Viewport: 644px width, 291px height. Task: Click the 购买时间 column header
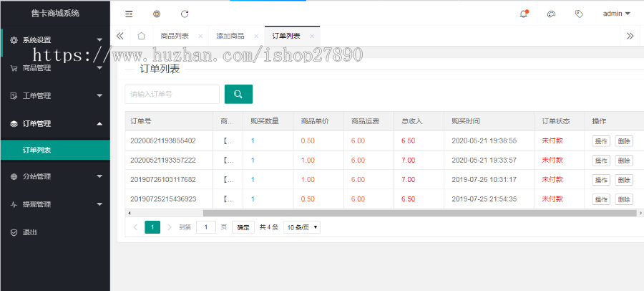(x=489, y=121)
